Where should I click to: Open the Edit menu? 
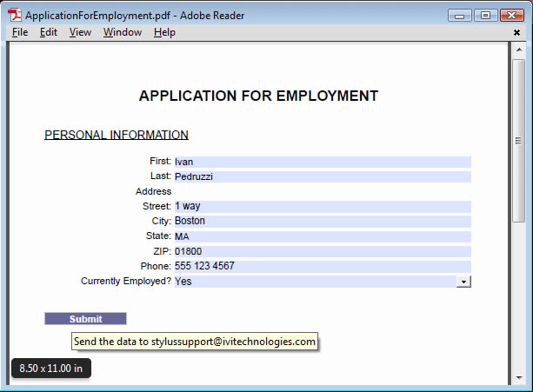[x=49, y=32]
